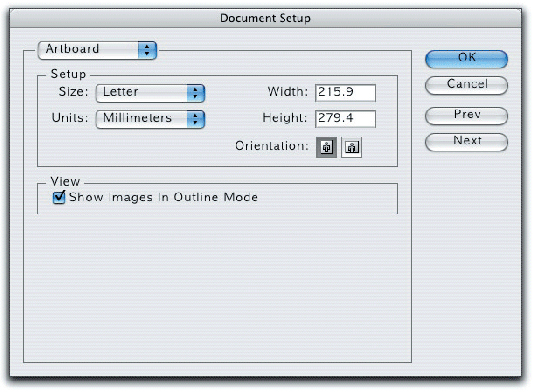Click the Orientation label
Image resolution: width=533 pixels, height=392 pixels.
(272, 146)
